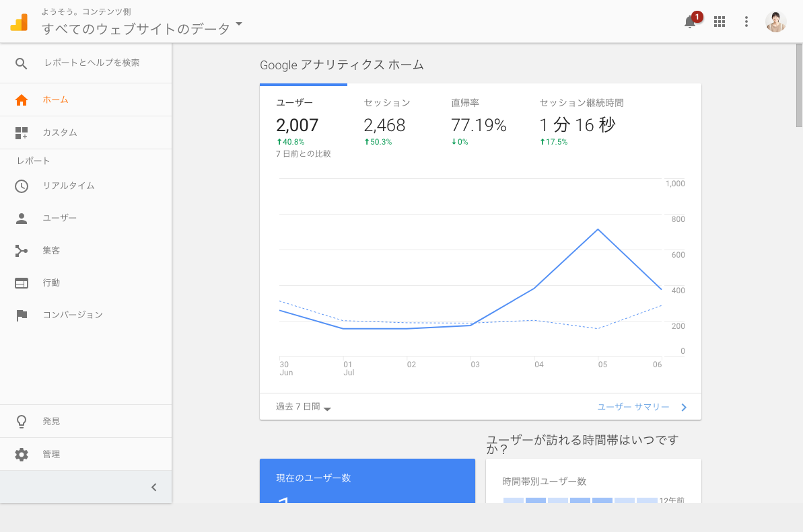Screen dimensions: 803x532
Task: Click the 行動 behavior icon
Action: click(22, 283)
